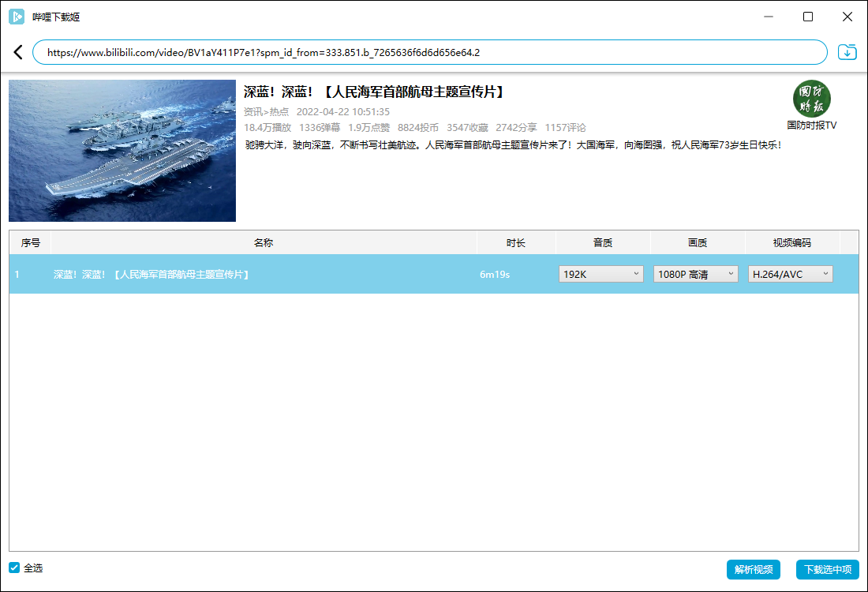This screenshot has height=592, width=868.
Task: Click the 序号 column header
Action: click(31, 242)
